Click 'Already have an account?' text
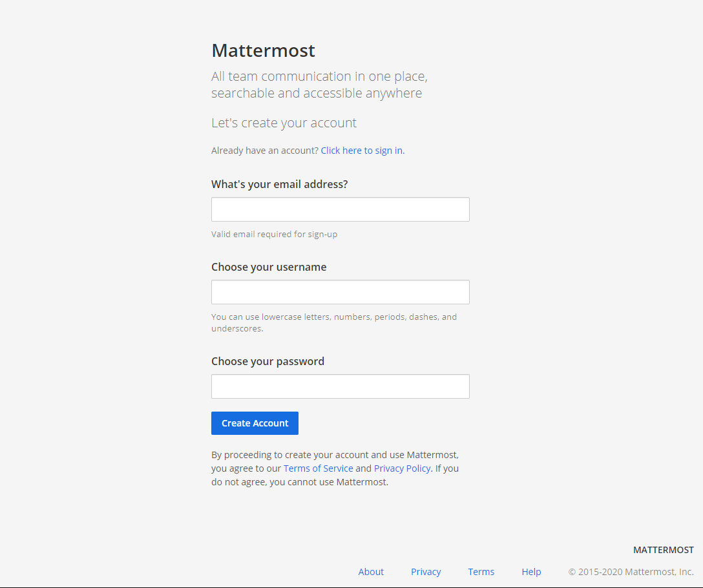 [x=265, y=151]
